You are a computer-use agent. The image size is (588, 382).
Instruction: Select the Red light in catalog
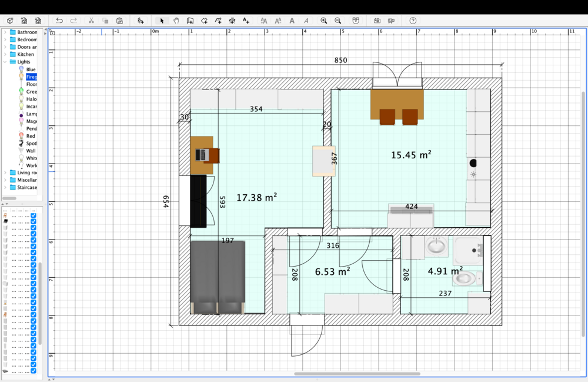click(31, 136)
